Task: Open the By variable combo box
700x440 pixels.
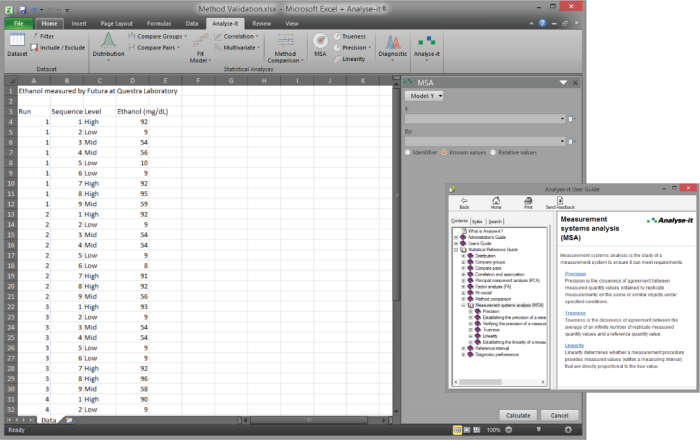Action: pyautogui.click(x=485, y=141)
